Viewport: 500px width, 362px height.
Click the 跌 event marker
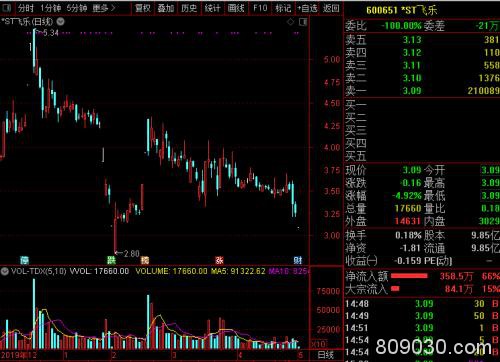[111, 260]
